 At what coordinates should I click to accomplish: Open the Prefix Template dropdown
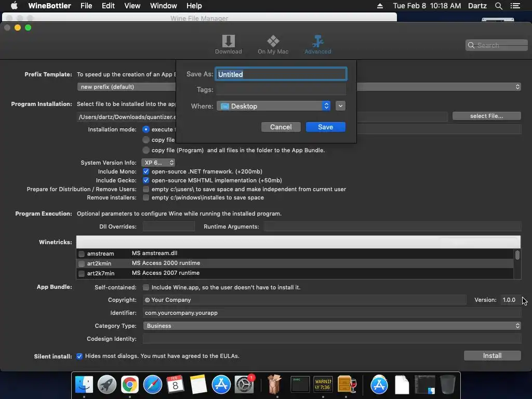pyautogui.click(x=299, y=87)
